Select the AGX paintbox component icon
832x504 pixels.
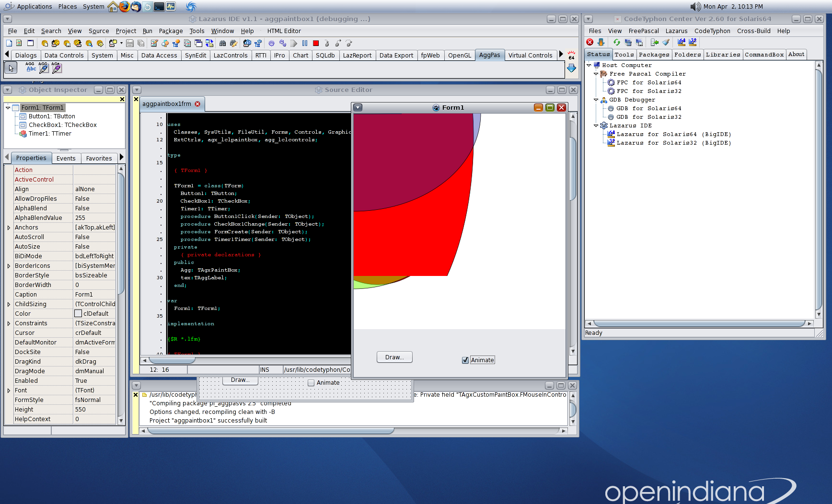click(57, 68)
